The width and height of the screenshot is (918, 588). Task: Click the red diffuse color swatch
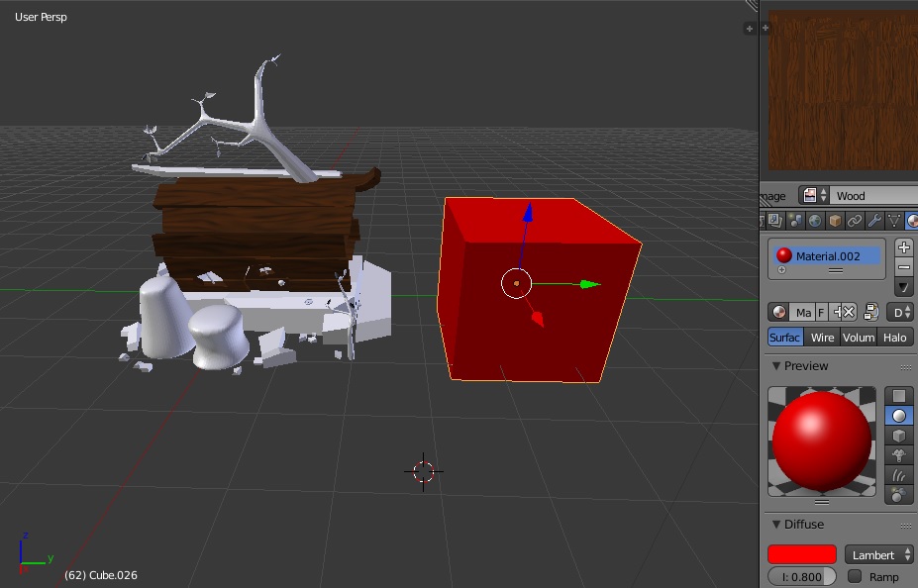[x=800, y=554]
